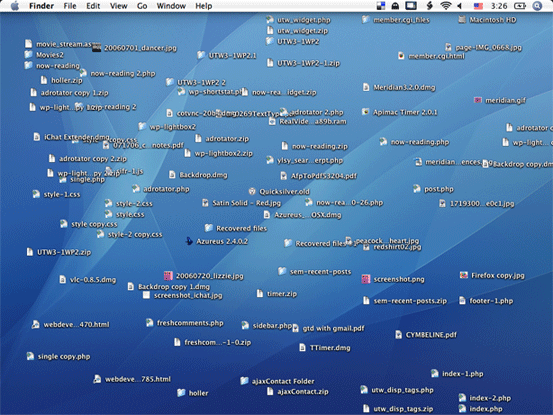Viewport: 553px width, 415px height.
Task: Click the volume icon in menu bar
Action: pos(460,6)
